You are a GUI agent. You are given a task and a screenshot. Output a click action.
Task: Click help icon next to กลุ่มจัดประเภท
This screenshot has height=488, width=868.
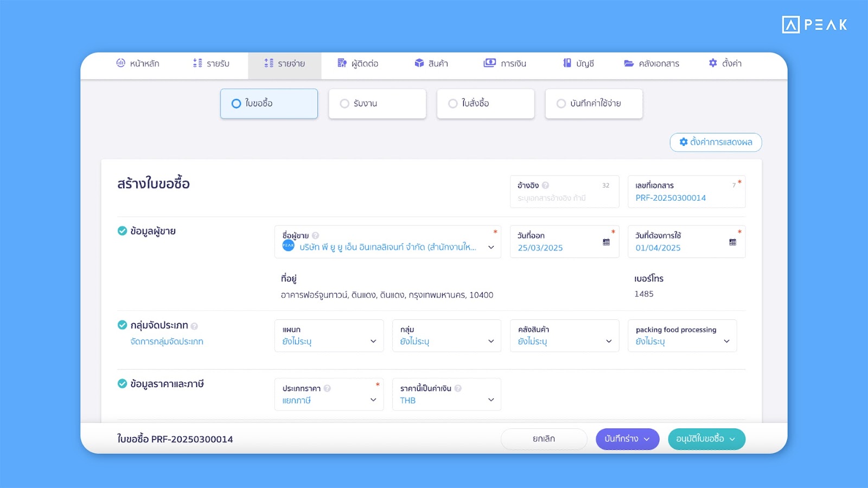(194, 326)
